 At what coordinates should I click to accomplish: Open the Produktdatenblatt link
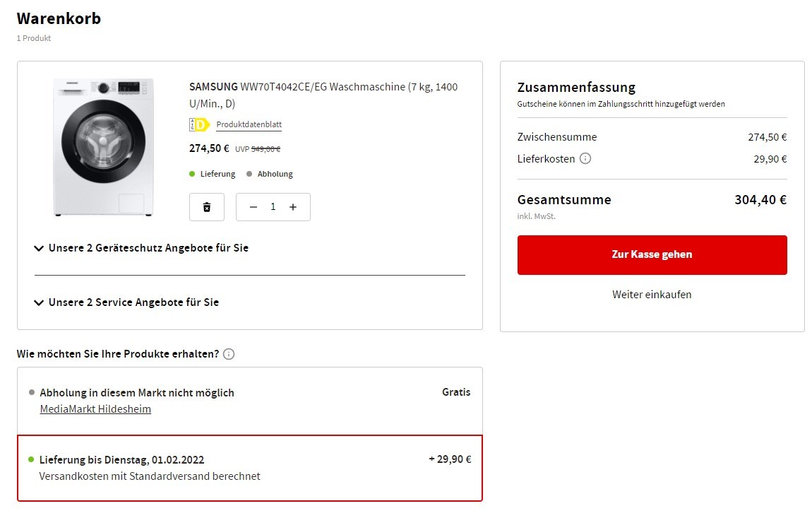click(249, 125)
